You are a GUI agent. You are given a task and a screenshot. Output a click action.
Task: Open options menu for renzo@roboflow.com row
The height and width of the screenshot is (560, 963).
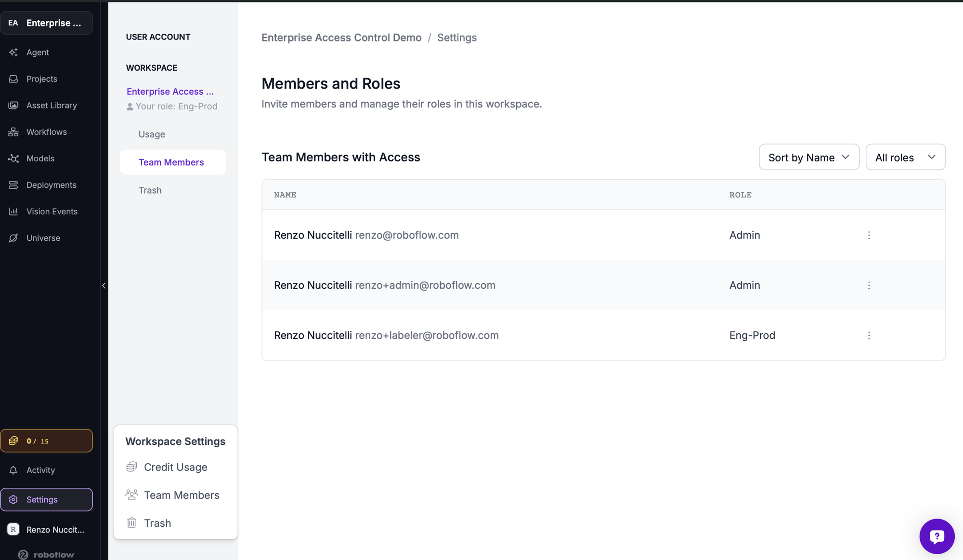(869, 235)
